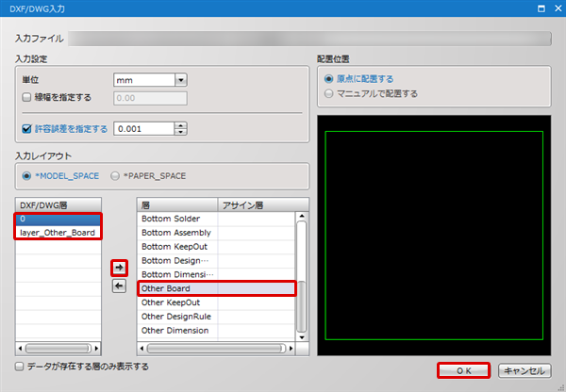Select Bottom Design… layer row
This screenshot has width=566, height=392.
point(216,261)
